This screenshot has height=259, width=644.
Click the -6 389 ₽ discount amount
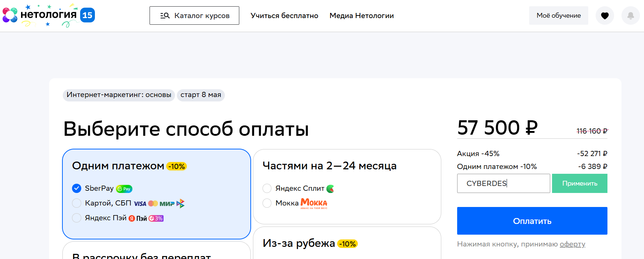[593, 166]
